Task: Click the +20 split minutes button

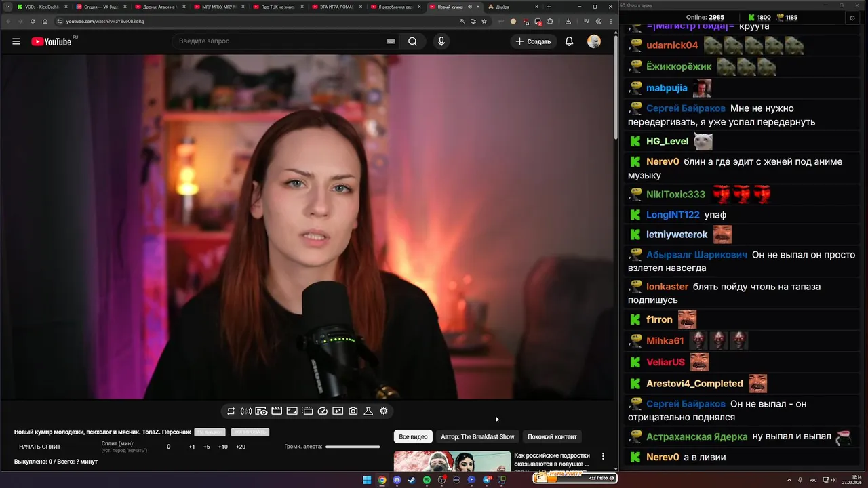Action: click(x=240, y=447)
